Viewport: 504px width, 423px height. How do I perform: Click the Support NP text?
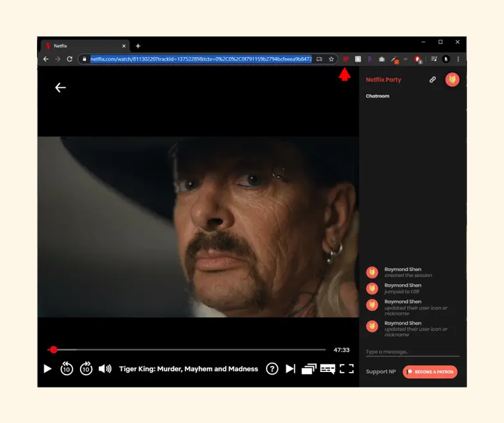pyautogui.click(x=380, y=371)
